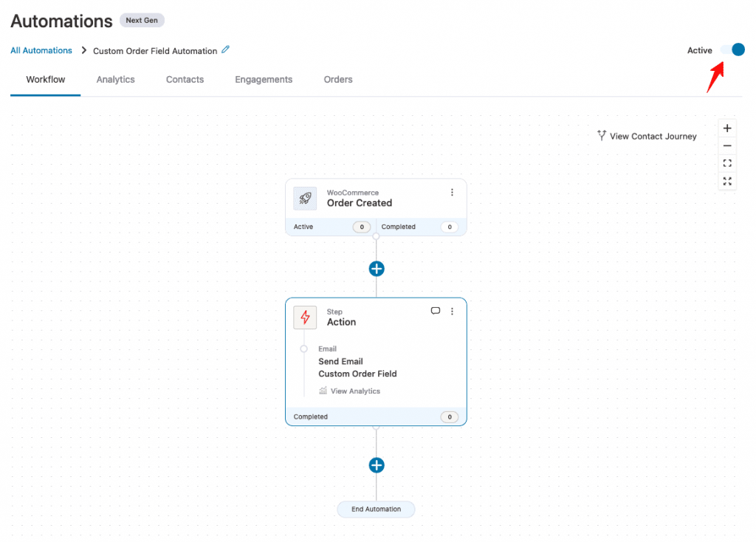Open the comment icon on Action step
The width and height of the screenshot is (756, 542).
(x=436, y=311)
